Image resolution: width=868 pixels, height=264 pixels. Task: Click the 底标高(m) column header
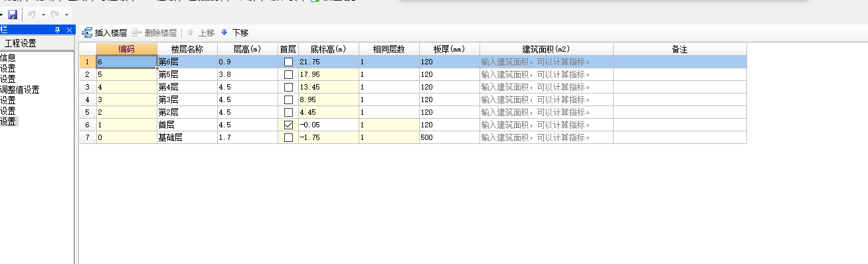tap(329, 49)
